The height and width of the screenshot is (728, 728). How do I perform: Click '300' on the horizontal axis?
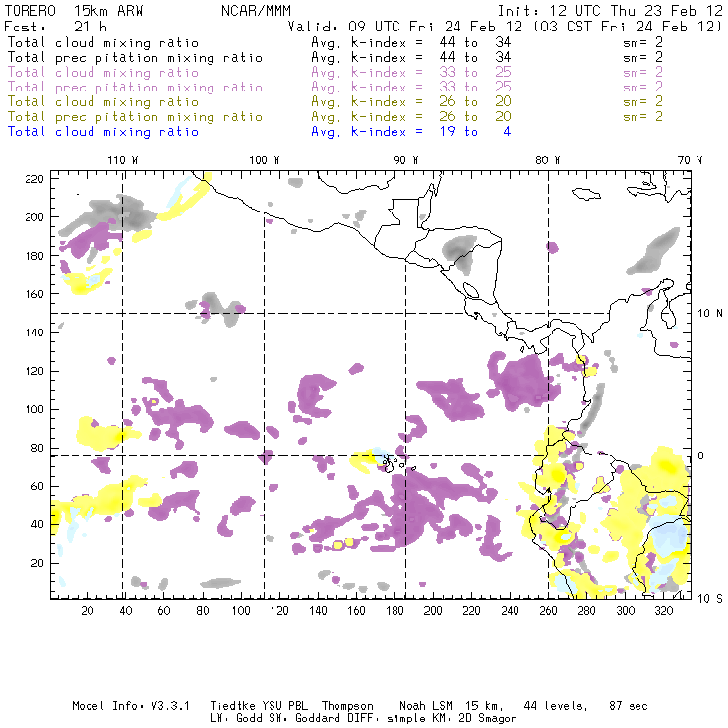[x=626, y=611]
